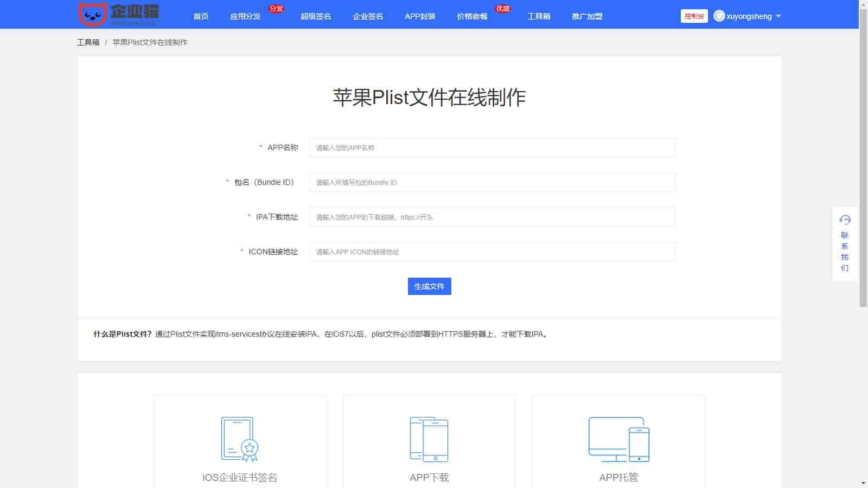Click the iOS企业证书签名 certificate icon
Viewport: 868px width, 488px height.
click(x=239, y=439)
